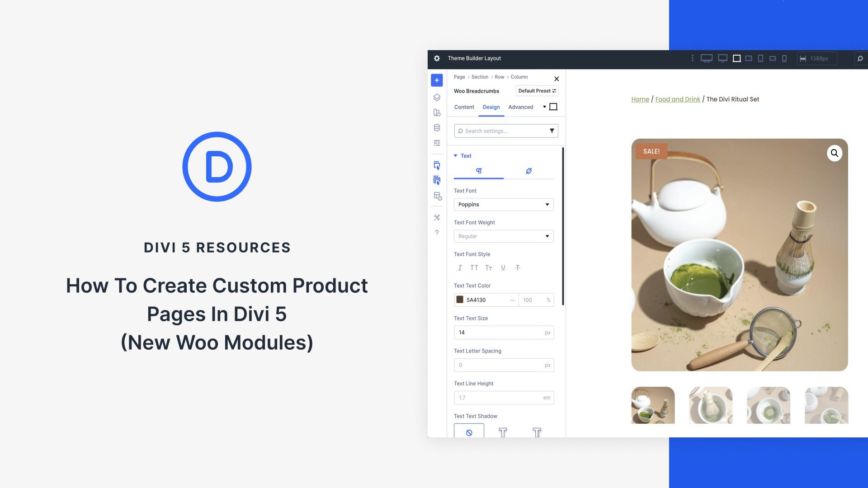The image size is (868, 488).
Task: Open the Text Font dropdown showing Poppins
Action: [x=504, y=204]
